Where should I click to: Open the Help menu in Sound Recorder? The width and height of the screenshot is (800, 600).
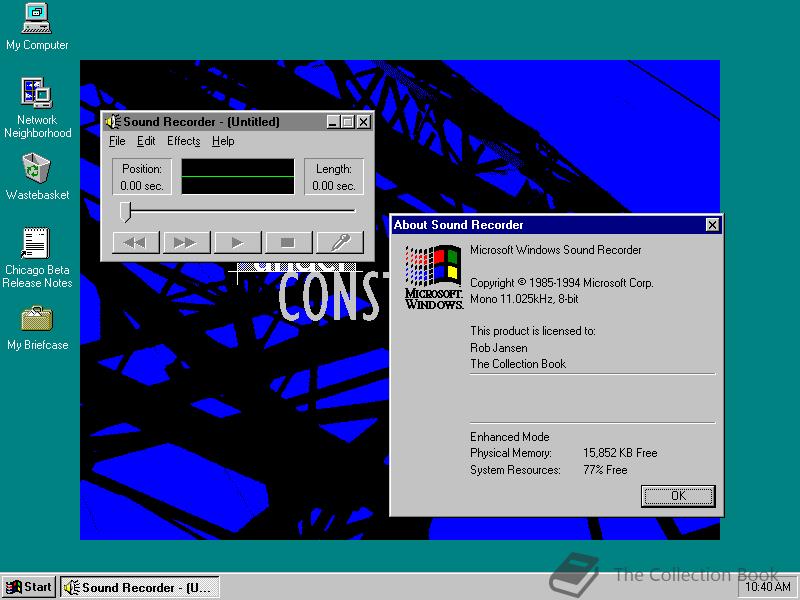coord(223,141)
